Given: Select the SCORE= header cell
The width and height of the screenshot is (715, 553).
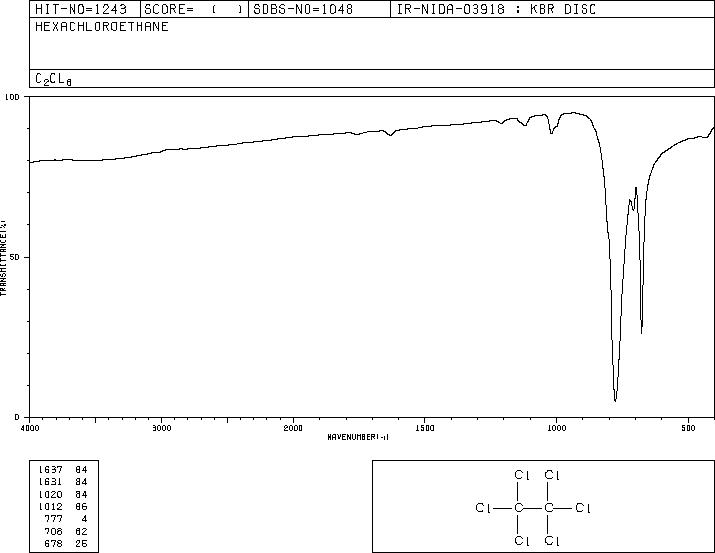Looking at the screenshot, I should point(194,9).
